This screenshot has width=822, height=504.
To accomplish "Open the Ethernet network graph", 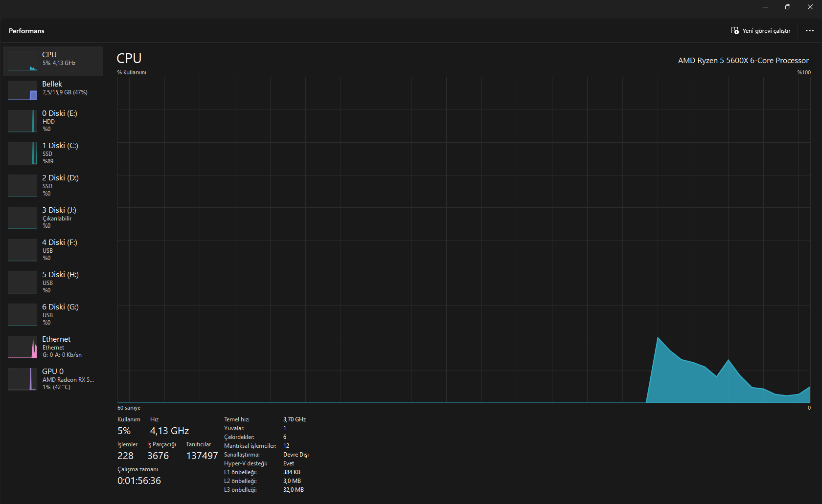I will click(x=53, y=347).
